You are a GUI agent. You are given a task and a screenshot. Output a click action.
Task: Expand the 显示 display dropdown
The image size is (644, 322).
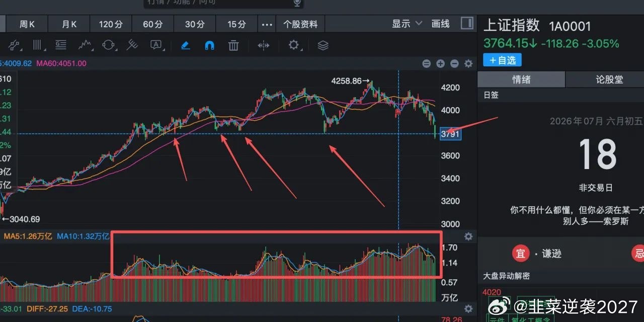[408, 24]
